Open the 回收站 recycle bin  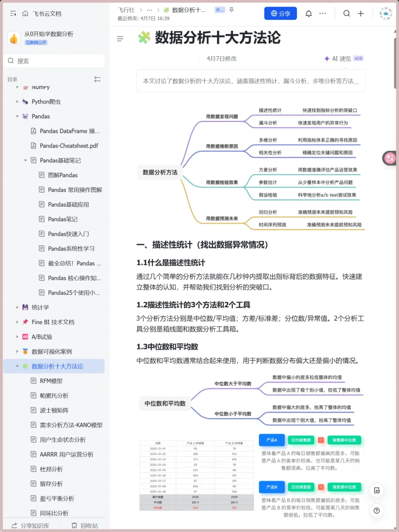(85, 525)
